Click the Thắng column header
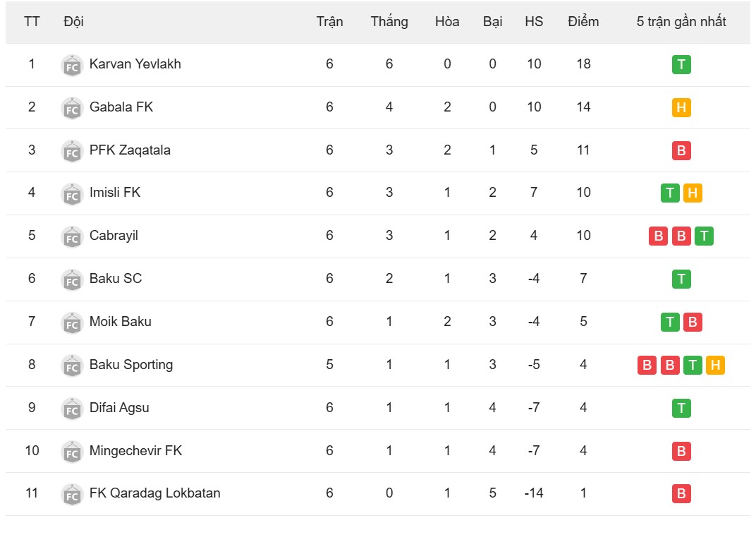The image size is (756, 542). [x=389, y=22]
